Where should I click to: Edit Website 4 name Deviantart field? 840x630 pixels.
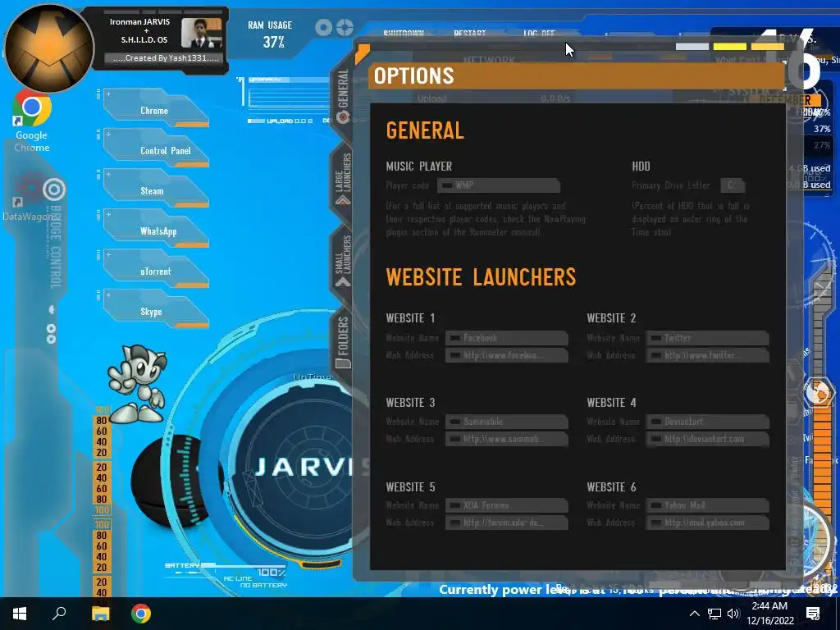[708, 422]
